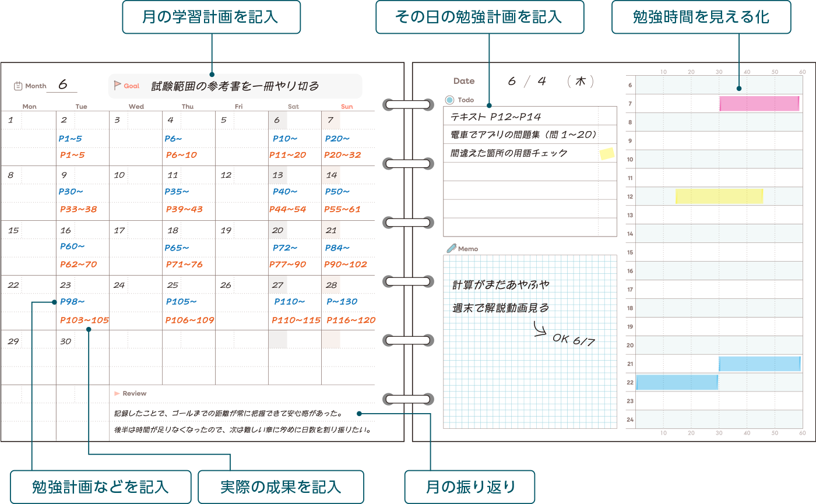Select the Review line starting 後半は時間が
The image size is (816, 504).
[x=243, y=430]
